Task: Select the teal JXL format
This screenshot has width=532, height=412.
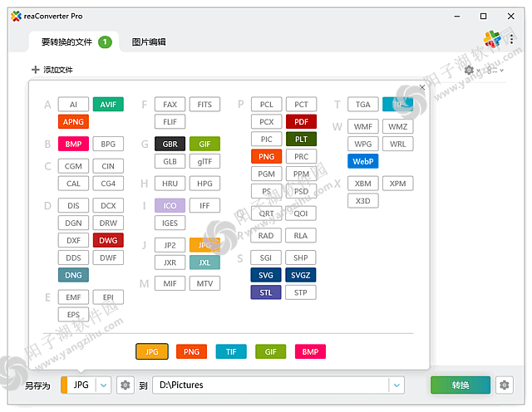Action: [205, 262]
